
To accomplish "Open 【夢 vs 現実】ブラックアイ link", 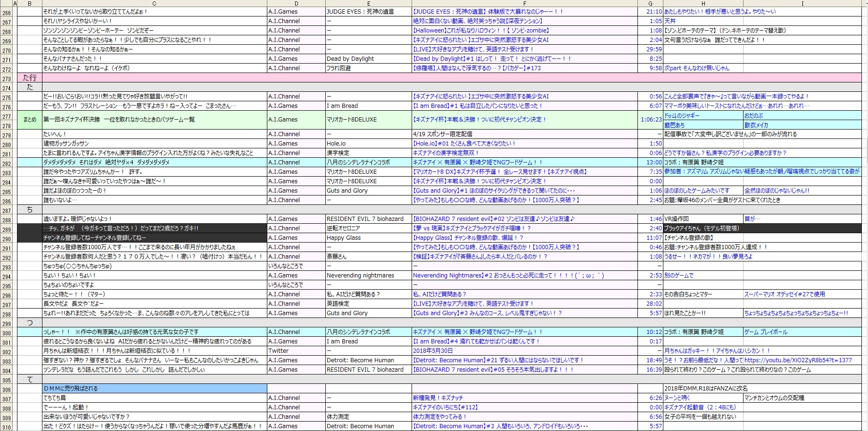I will [x=472, y=228].
